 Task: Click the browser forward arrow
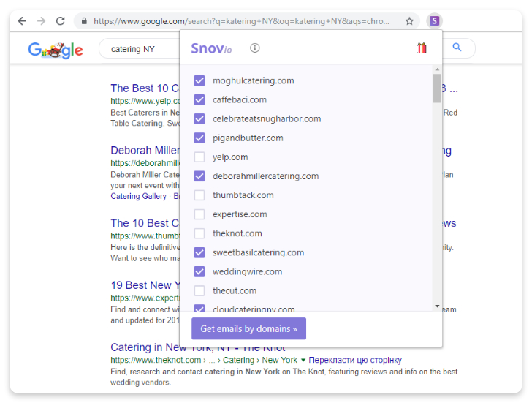click(x=42, y=21)
